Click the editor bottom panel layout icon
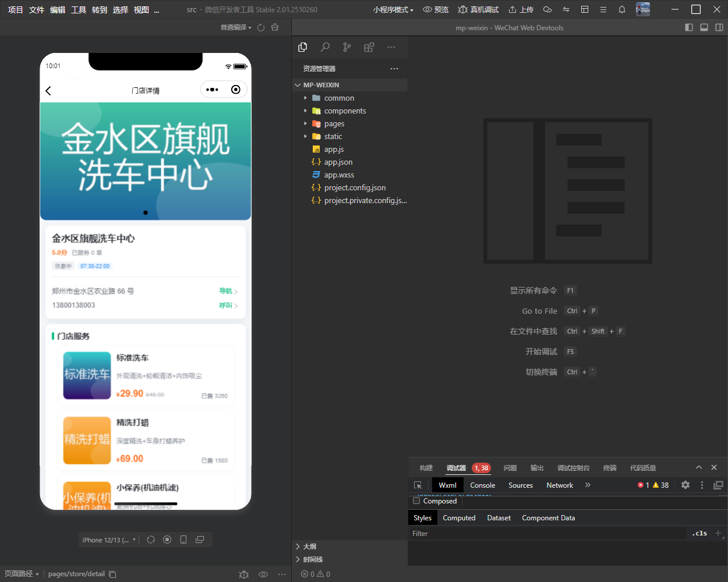This screenshot has height=582, width=728. [704, 27]
